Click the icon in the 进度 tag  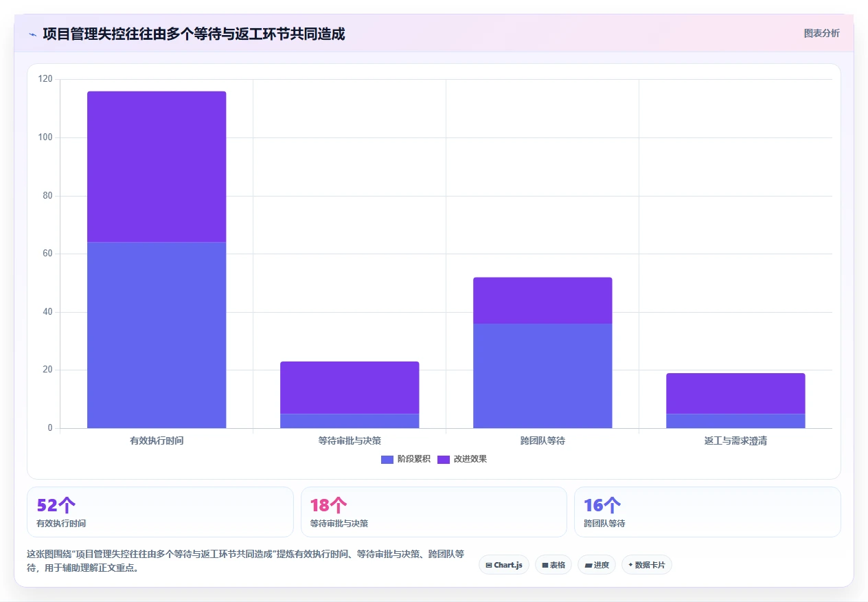pos(589,566)
